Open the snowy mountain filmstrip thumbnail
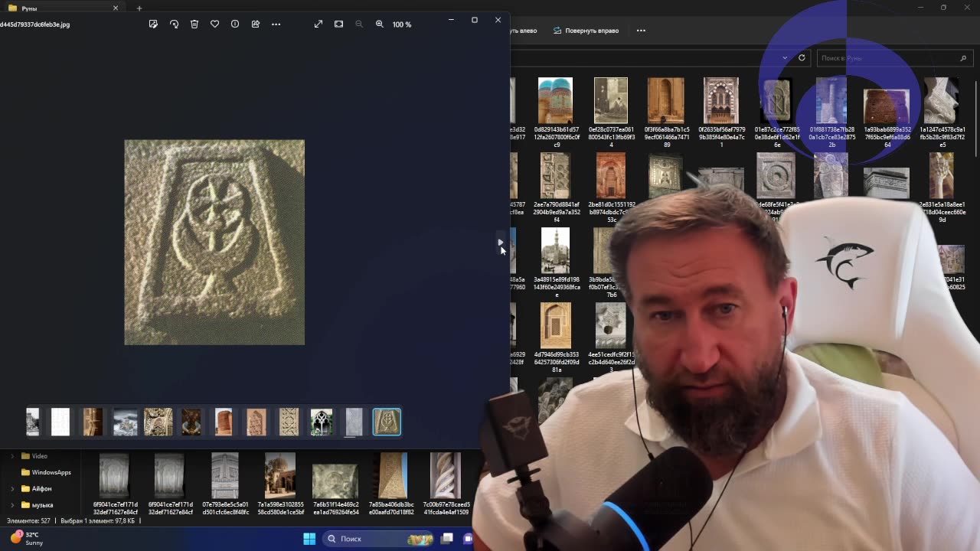The height and width of the screenshot is (551, 980). click(126, 422)
